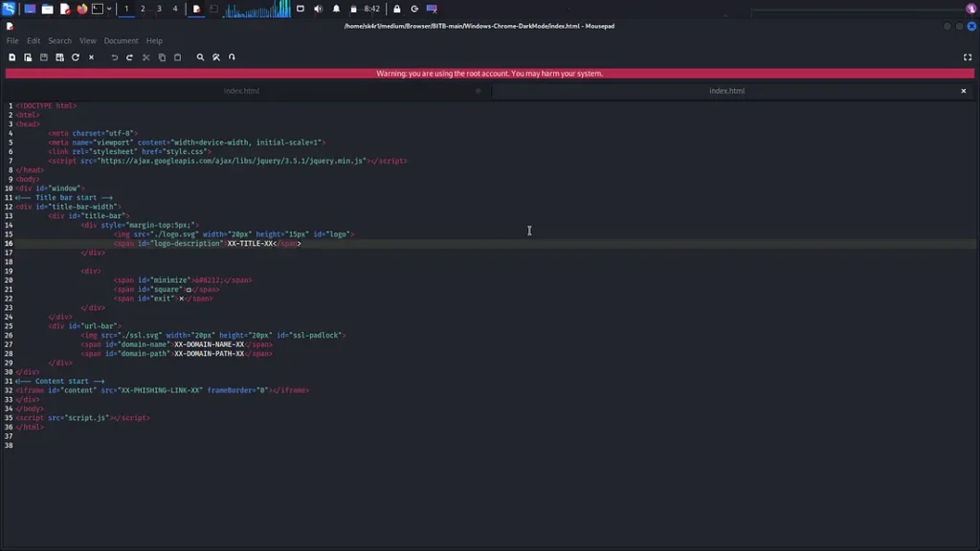Toggle fullscreen mode icon
The width and height of the screenshot is (980, 551).
[x=968, y=57]
